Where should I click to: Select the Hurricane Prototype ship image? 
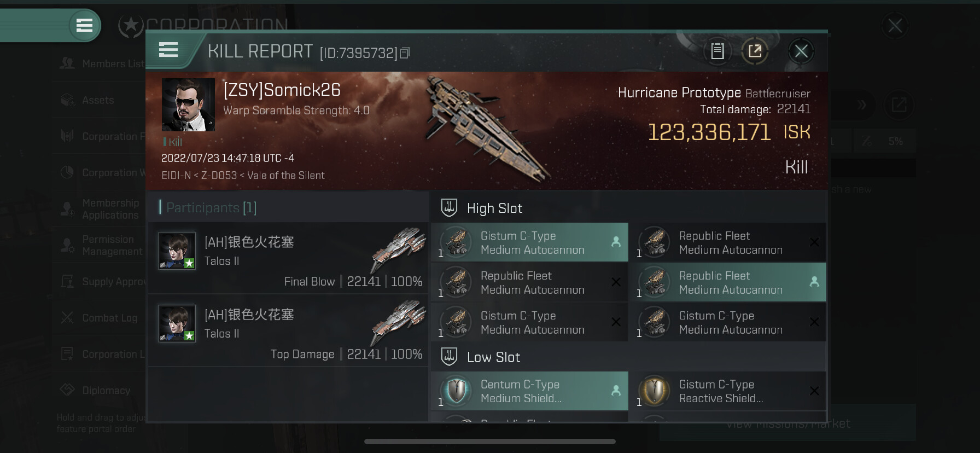coord(487,130)
